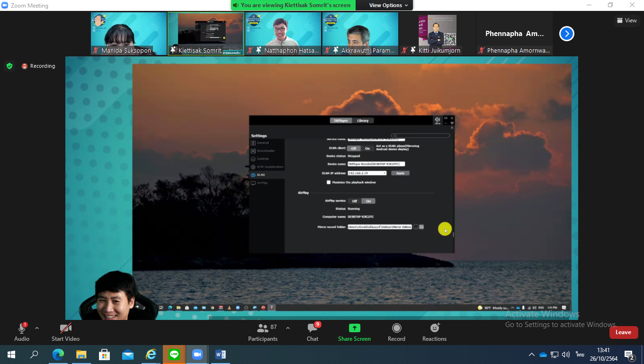Image resolution: width=644 pixels, height=364 pixels.
Task: Check Maximize the playback window
Action: (329, 182)
